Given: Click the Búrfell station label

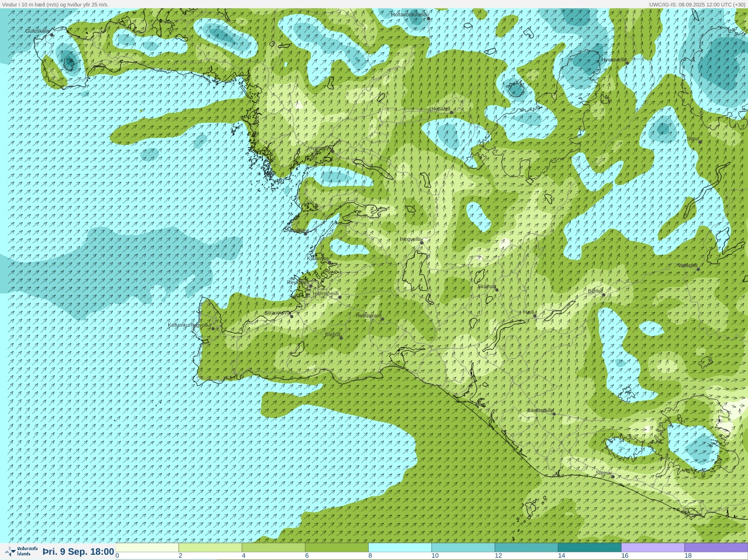Looking at the screenshot, I should [595, 291].
